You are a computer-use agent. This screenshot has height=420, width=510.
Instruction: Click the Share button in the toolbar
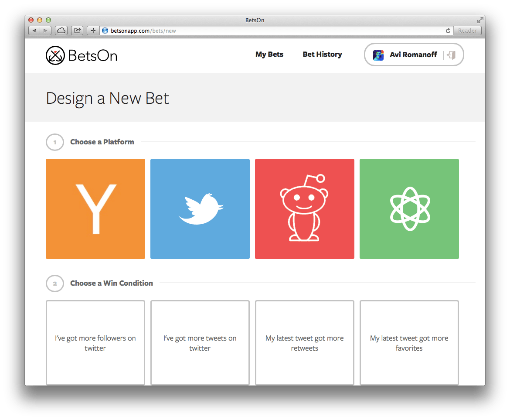pyautogui.click(x=77, y=31)
